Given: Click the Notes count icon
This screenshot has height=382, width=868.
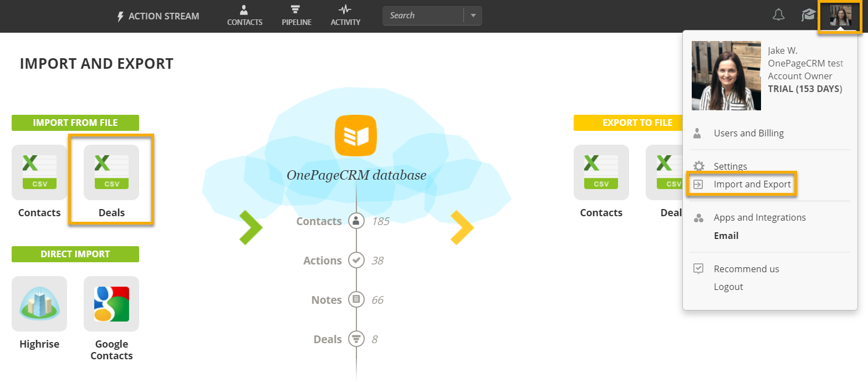Looking at the screenshot, I should 356,300.
